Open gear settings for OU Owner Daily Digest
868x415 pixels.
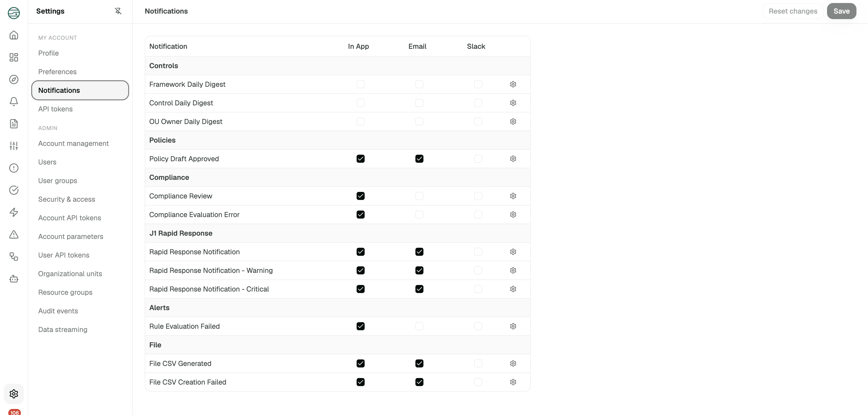513,121
